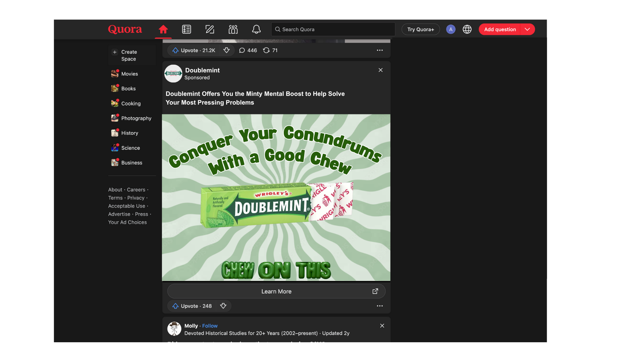Click the share icon showing 71
This screenshot has width=644, height=362.
tap(270, 50)
